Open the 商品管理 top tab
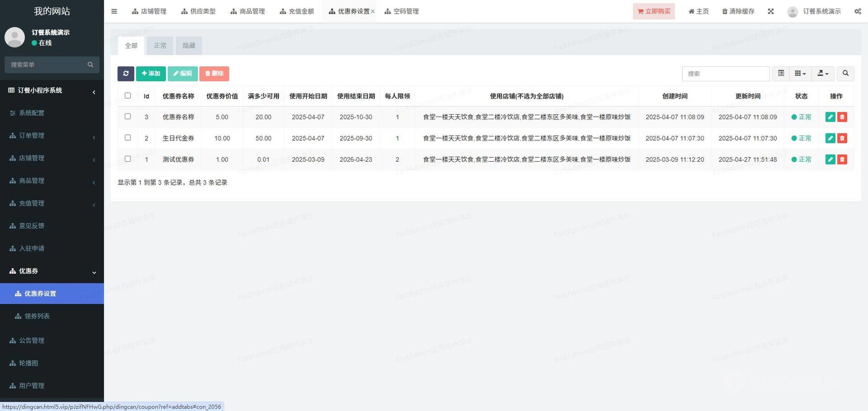Viewport: 868px width, 411px height. (248, 11)
